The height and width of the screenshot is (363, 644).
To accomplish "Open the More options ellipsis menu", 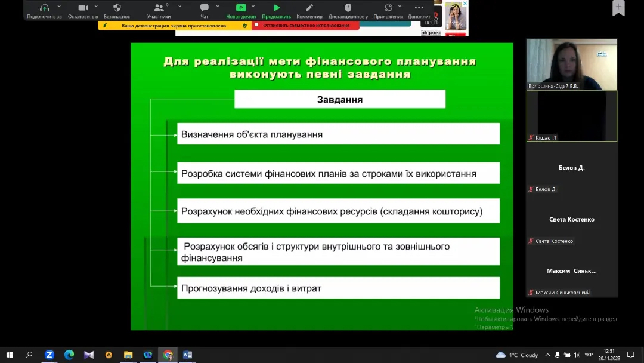I will [419, 8].
